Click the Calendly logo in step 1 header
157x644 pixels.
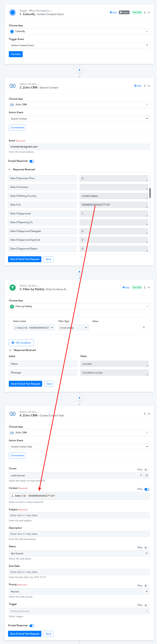pos(13,12)
